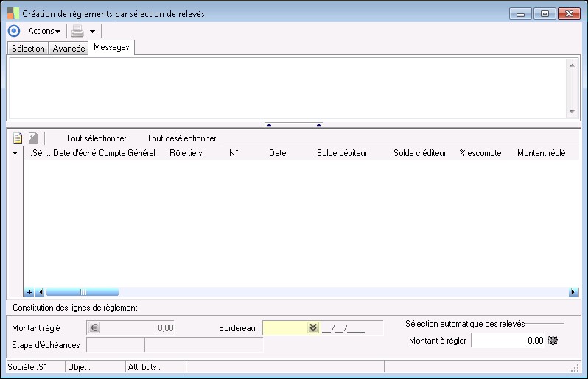588x379 pixels.
Task: Click the % escompte column header
Action: point(480,153)
